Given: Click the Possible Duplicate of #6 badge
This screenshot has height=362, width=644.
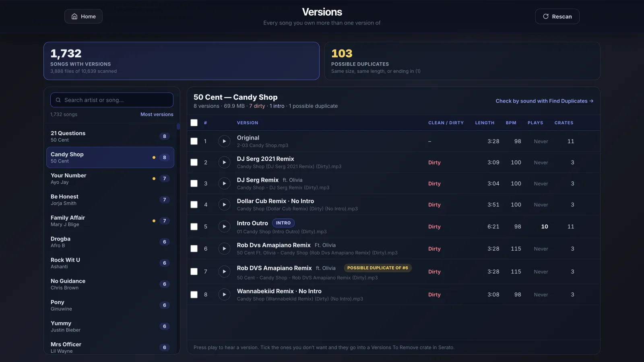Looking at the screenshot, I should 378,268.
